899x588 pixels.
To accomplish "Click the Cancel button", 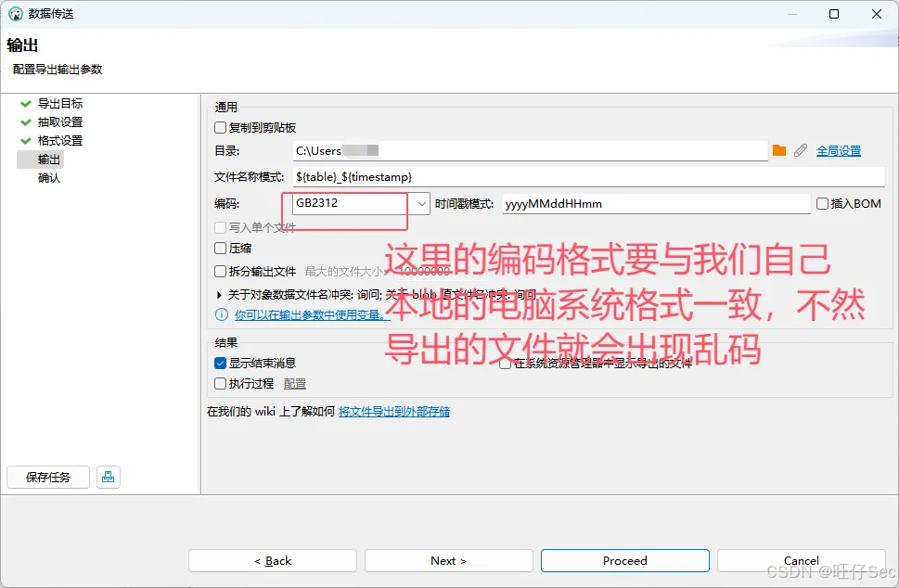I will 801,560.
